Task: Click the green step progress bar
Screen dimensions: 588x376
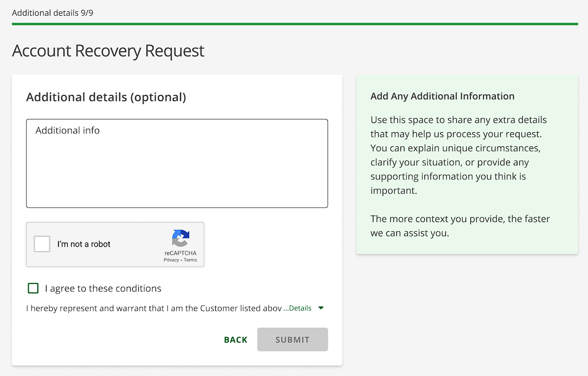Action: (294, 24)
